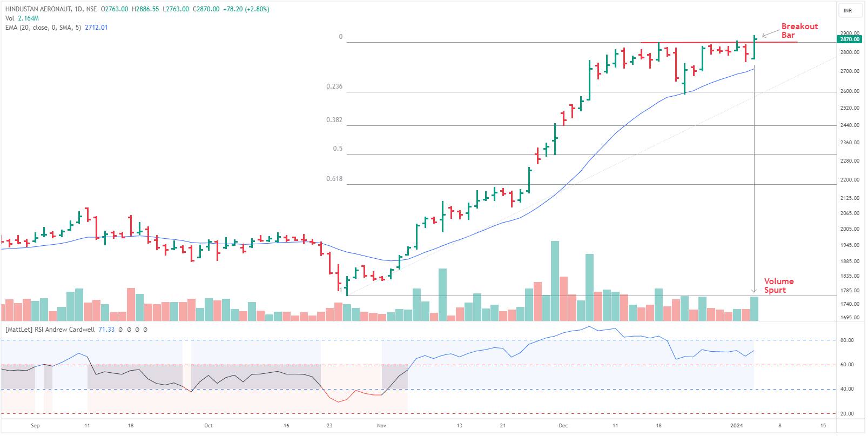Click the 2065.00 price axis label
Viewport: 868px width, 436px height.
(850, 214)
